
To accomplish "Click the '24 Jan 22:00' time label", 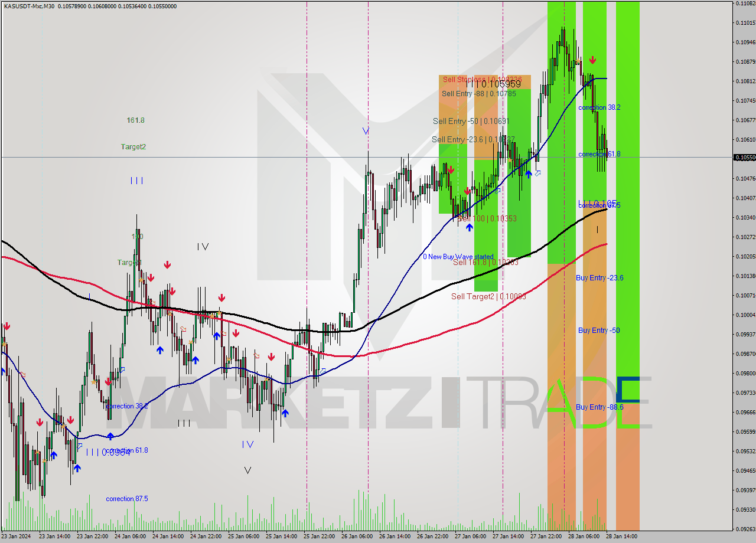I will (206, 537).
